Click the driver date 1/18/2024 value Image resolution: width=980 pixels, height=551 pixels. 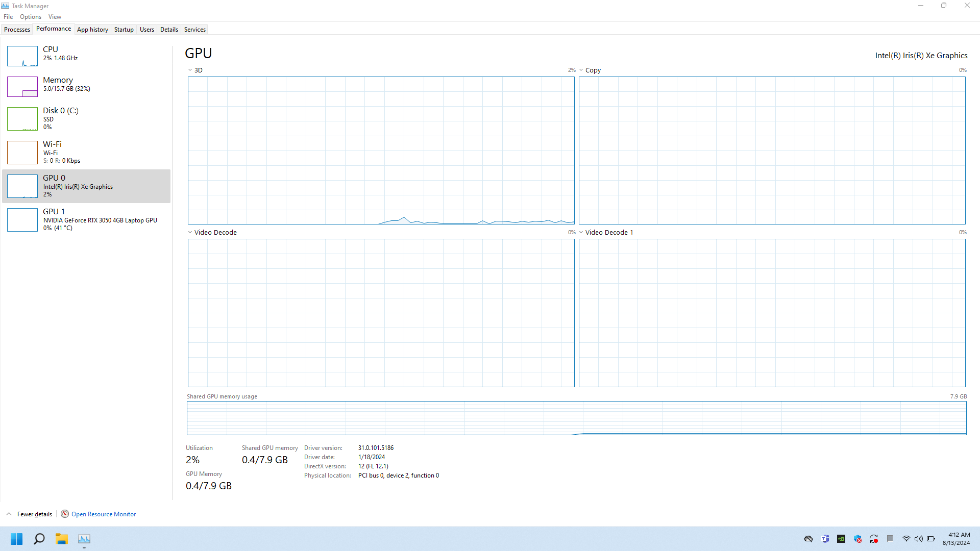pyautogui.click(x=372, y=457)
